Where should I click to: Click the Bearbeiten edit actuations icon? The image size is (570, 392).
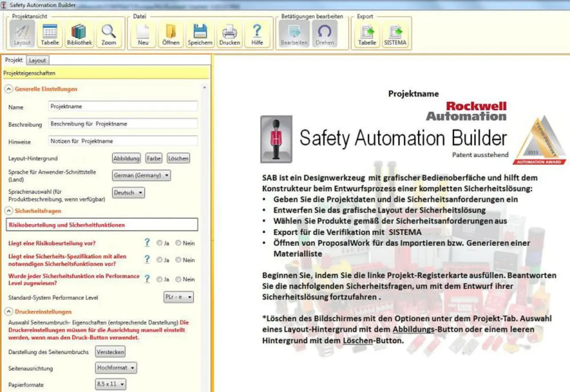(x=294, y=34)
